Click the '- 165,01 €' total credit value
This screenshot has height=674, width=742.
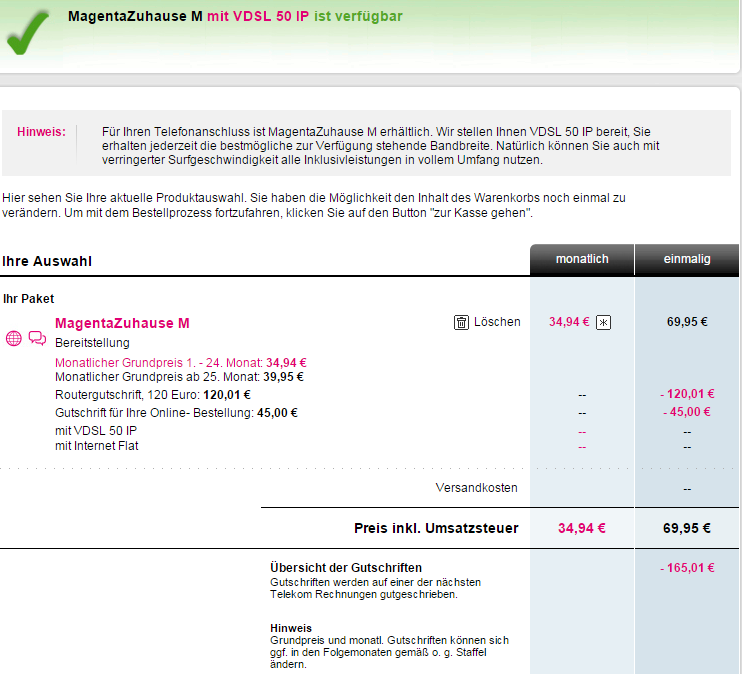[x=687, y=568]
